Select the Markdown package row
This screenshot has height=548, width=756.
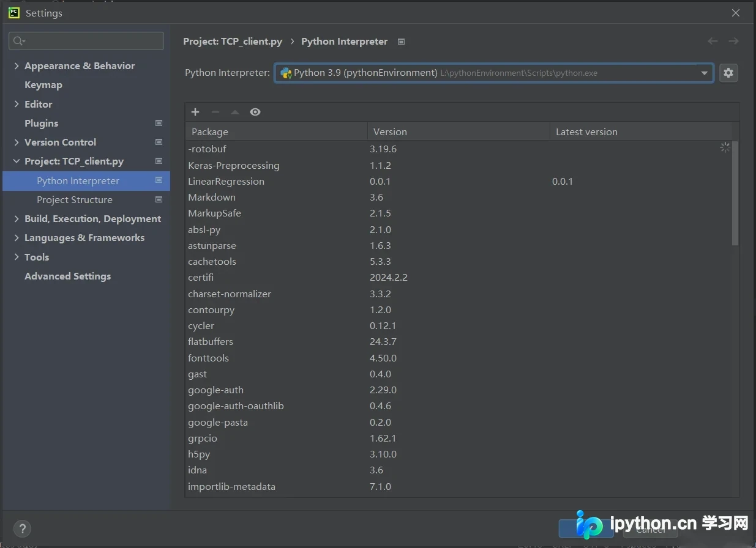458,197
